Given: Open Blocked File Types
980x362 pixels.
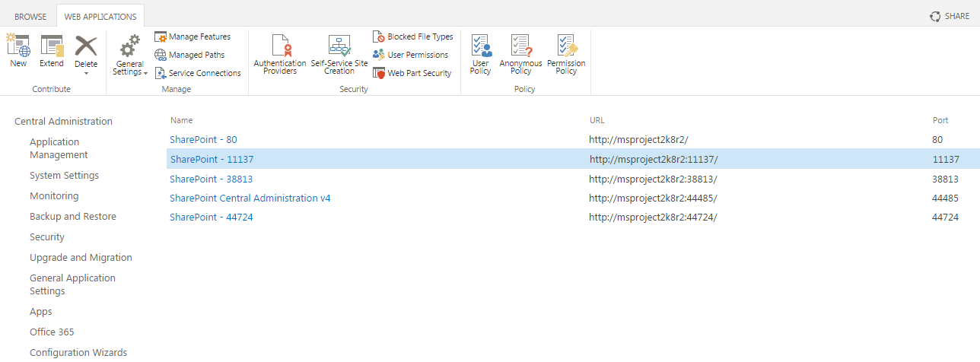Looking at the screenshot, I should point(413,37).
